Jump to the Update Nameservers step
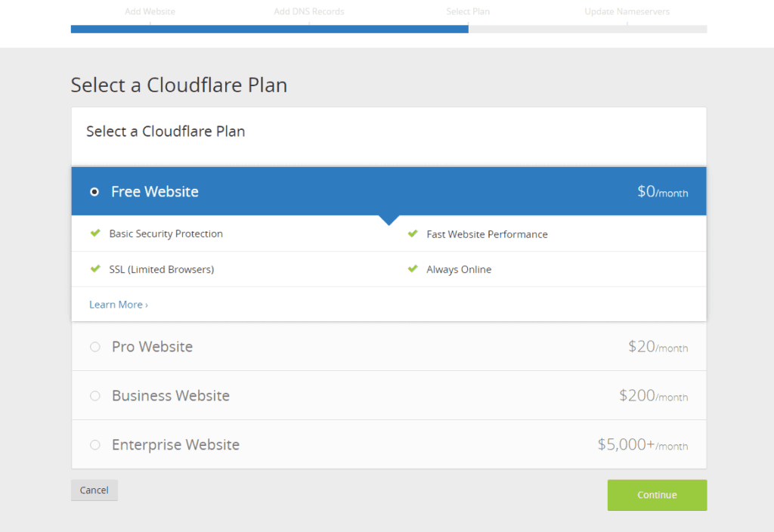The width and height of the screenshot is (774, 532). [627, 11]
